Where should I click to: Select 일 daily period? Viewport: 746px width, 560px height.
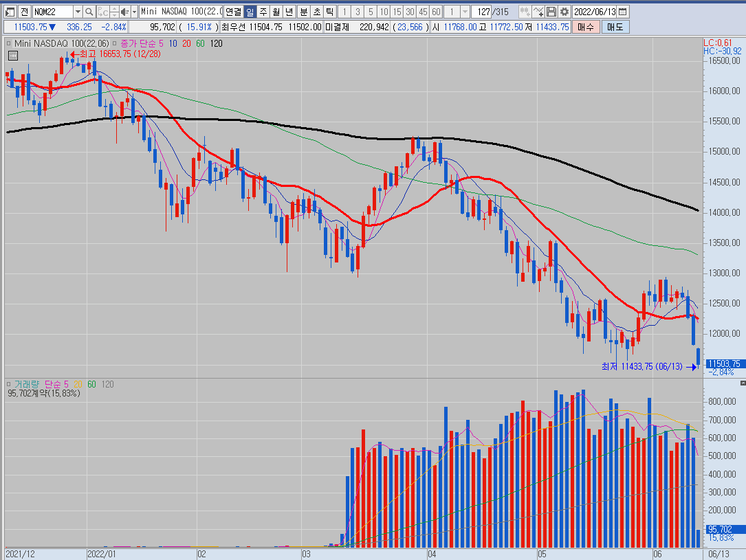250,12
